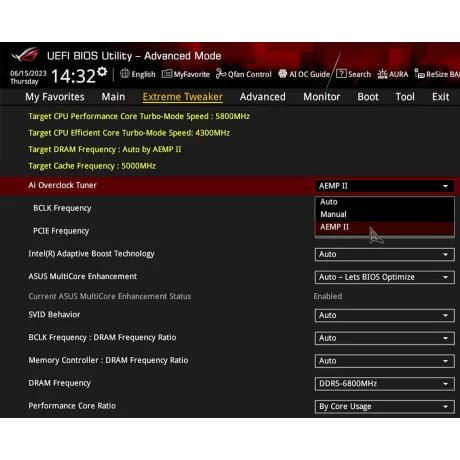Open Qfan Control fan icon

pos(221,74)
